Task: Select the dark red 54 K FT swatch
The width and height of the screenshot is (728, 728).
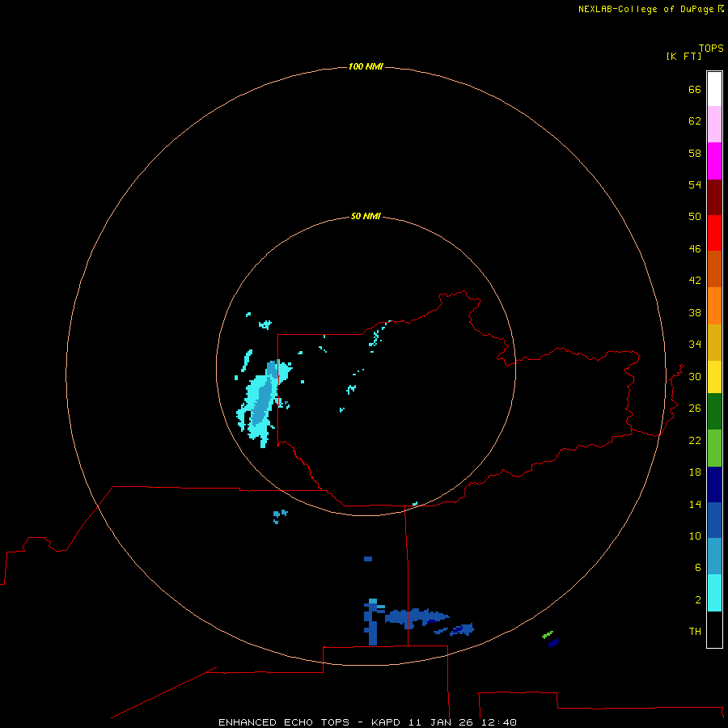Action: click(x=714, y=197)
